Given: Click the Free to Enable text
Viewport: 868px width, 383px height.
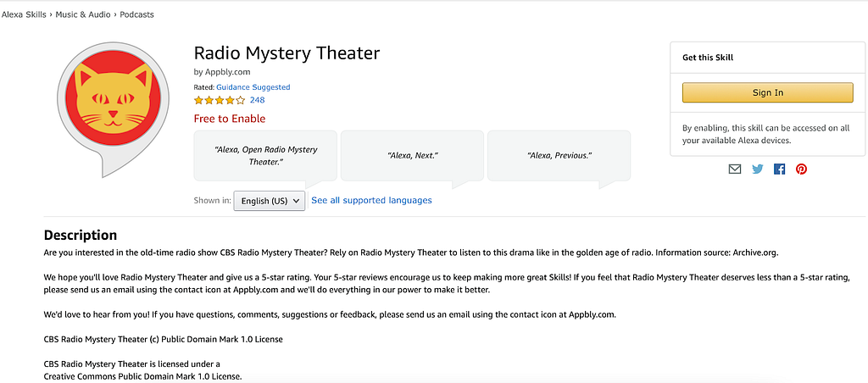Looking at the screenshot, I should 230,119.
